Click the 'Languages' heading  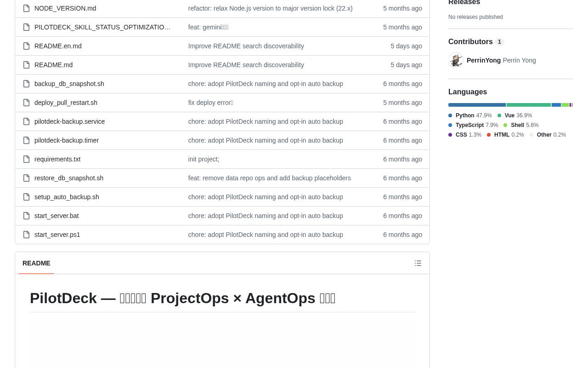468,92
